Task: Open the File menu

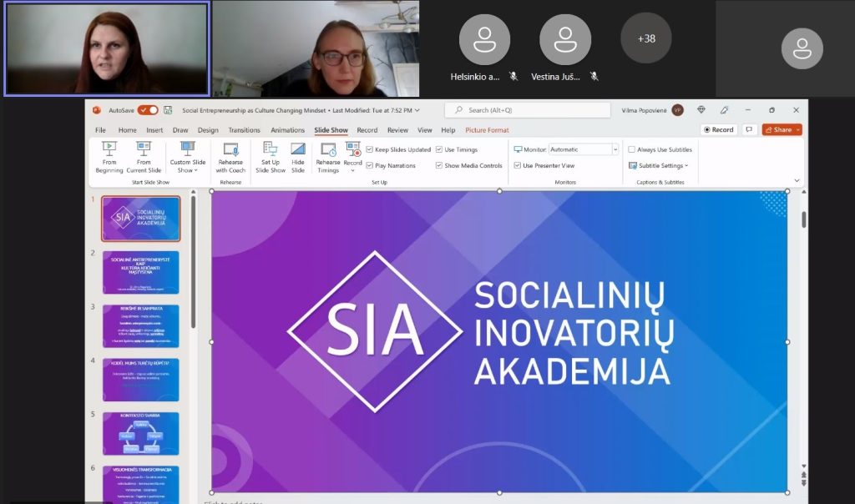Action: pos(100,130)
